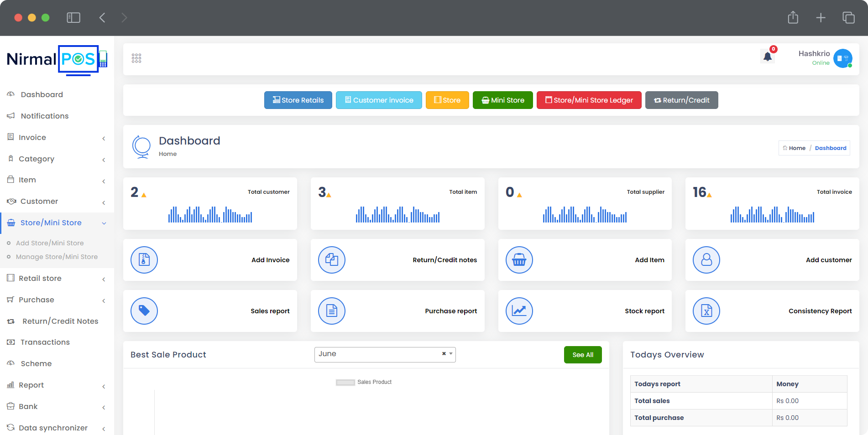Expand the Bank sidebar menu

[57, 406]
